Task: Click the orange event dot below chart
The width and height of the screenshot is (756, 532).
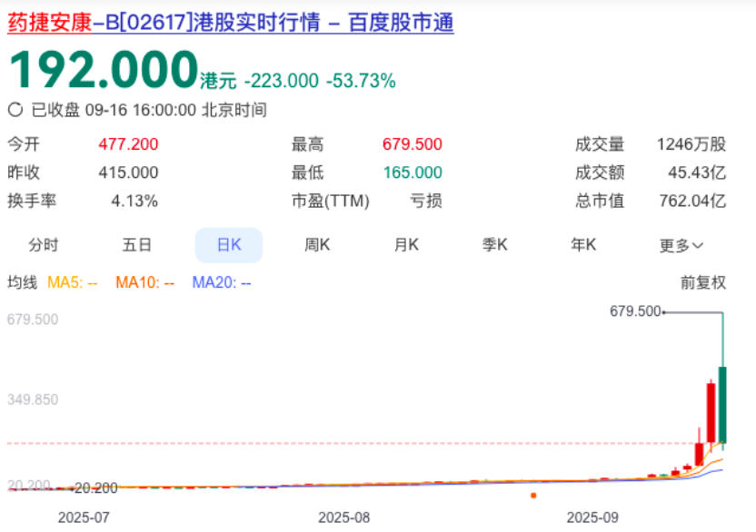Action: coord(533,496)
